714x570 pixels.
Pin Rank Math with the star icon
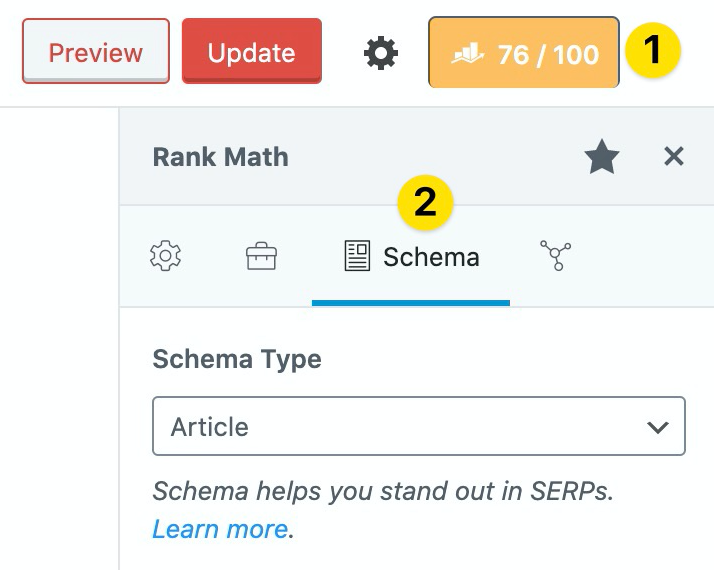[602, 157]
